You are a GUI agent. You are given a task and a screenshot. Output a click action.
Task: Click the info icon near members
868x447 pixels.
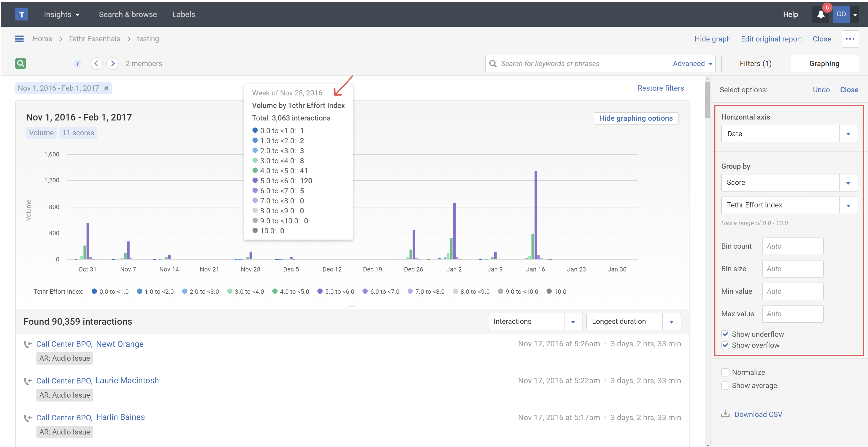pyautogui.click(x=77, y=64)
